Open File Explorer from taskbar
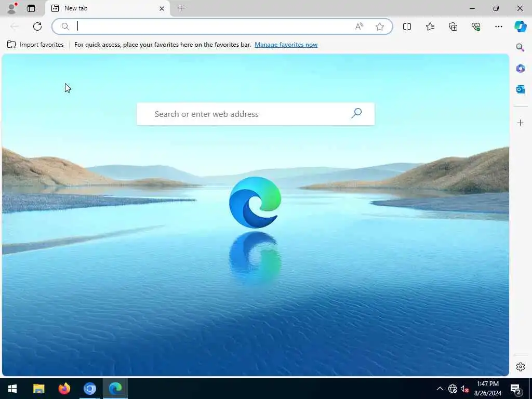Image resolution: width=532 pixels, height=399 pixels. [38, 389]
